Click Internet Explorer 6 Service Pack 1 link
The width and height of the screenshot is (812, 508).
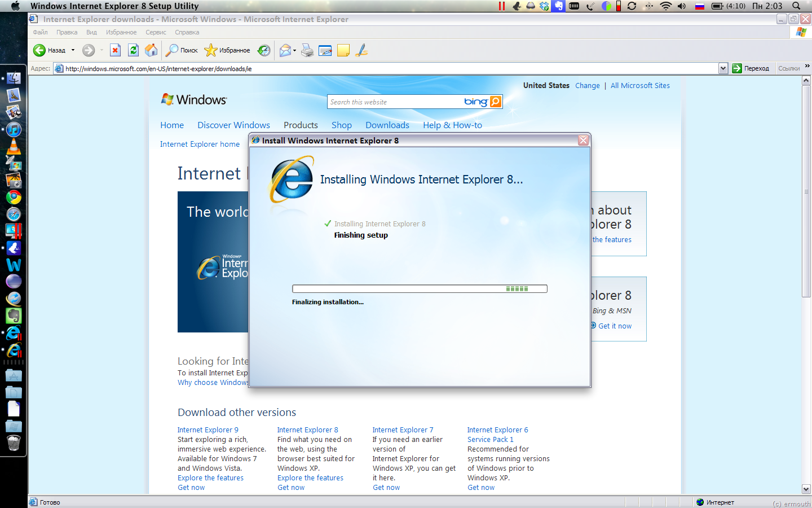(497, 435)
